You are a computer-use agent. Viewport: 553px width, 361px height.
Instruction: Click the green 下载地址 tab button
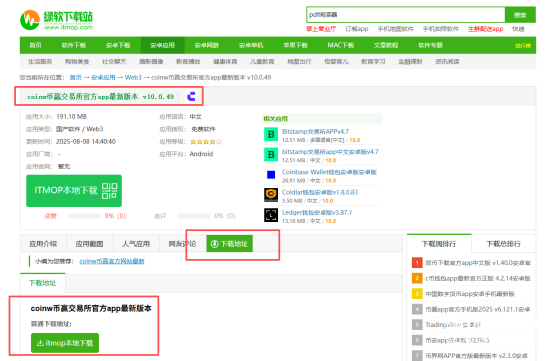pos(230,244)
